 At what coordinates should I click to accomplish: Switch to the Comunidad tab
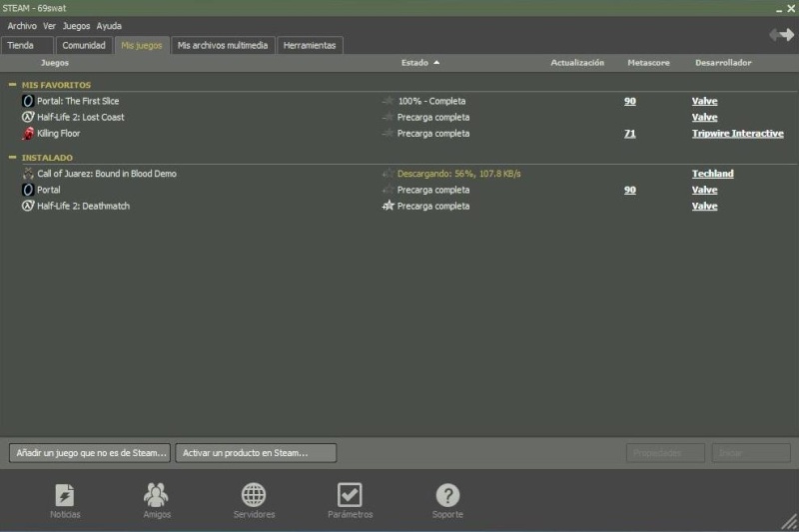84,45
